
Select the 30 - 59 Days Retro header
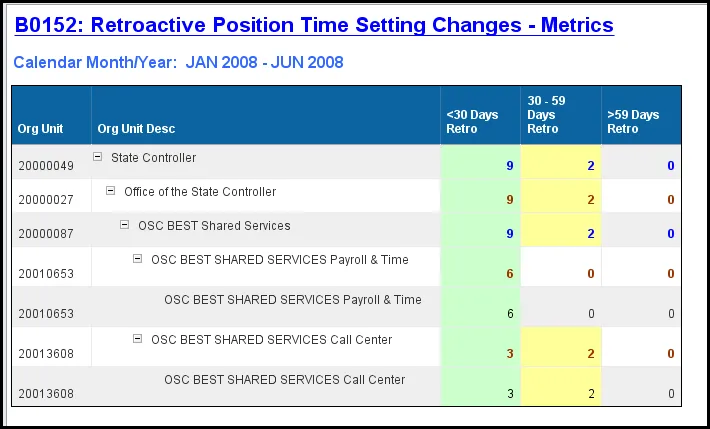click(546, 115)
